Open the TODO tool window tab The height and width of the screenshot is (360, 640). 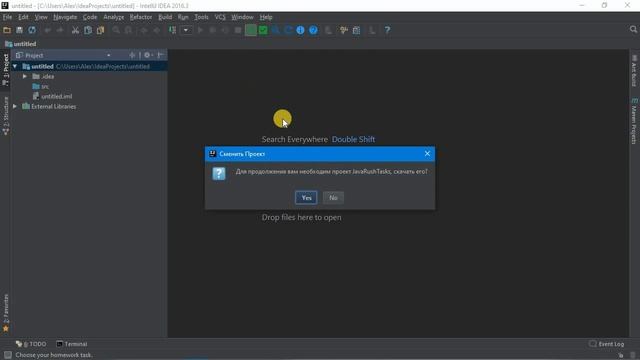coord(31,344)
